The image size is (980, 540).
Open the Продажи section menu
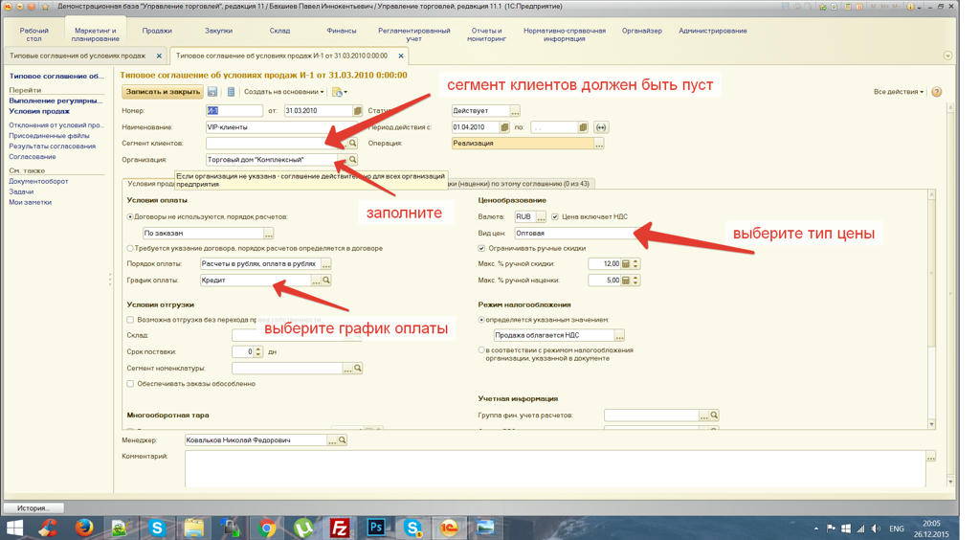(x=157, y=31)
